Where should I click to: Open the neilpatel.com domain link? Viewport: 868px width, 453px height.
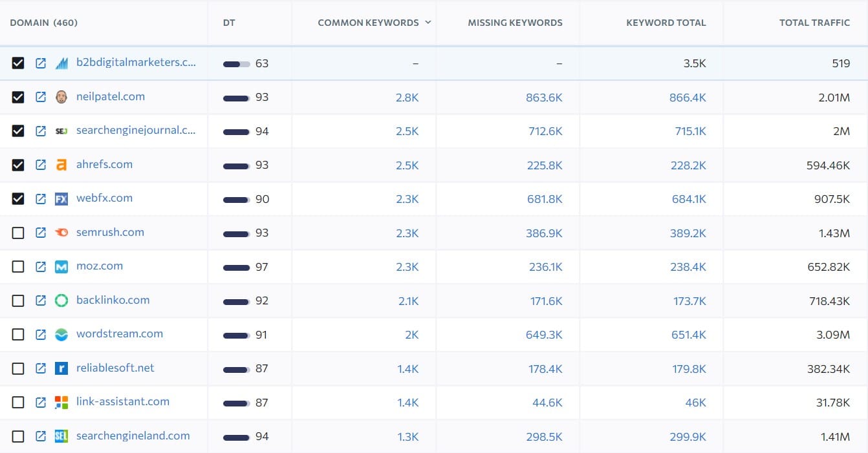(x=111, y=97)
